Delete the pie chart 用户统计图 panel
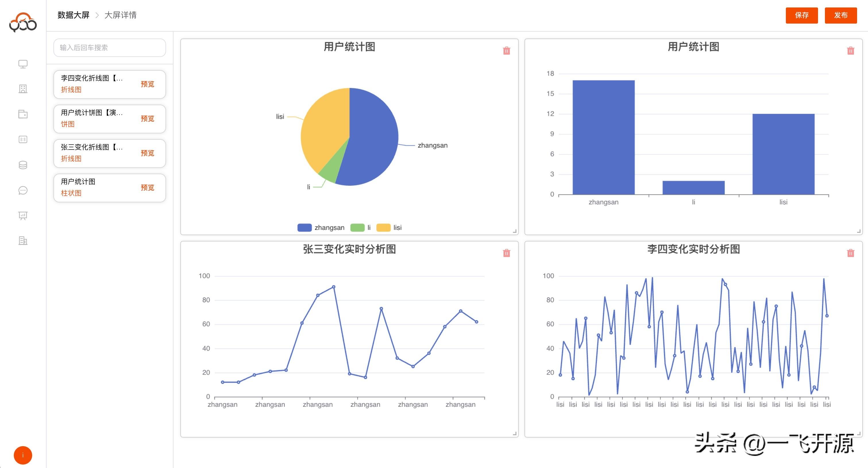This screenshot has width=868, height=468. click(x=506, y=51)
